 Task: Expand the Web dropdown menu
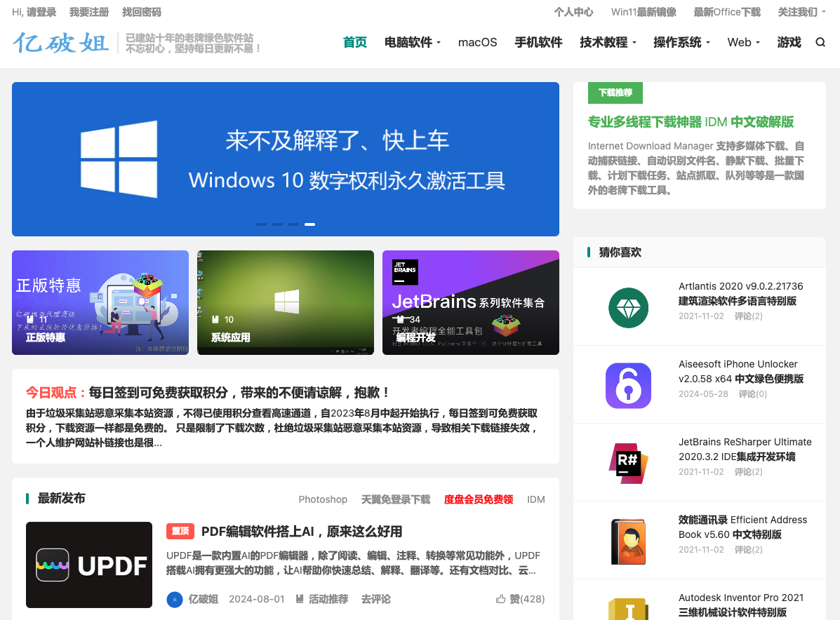click(x=744, y=42)
